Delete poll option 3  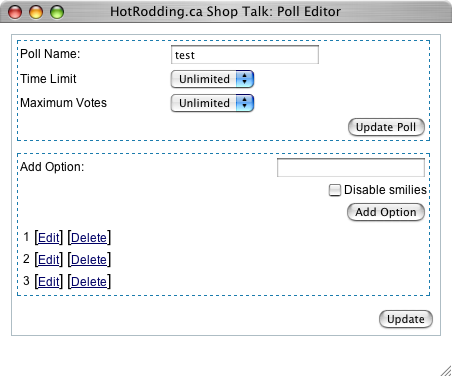89,282
